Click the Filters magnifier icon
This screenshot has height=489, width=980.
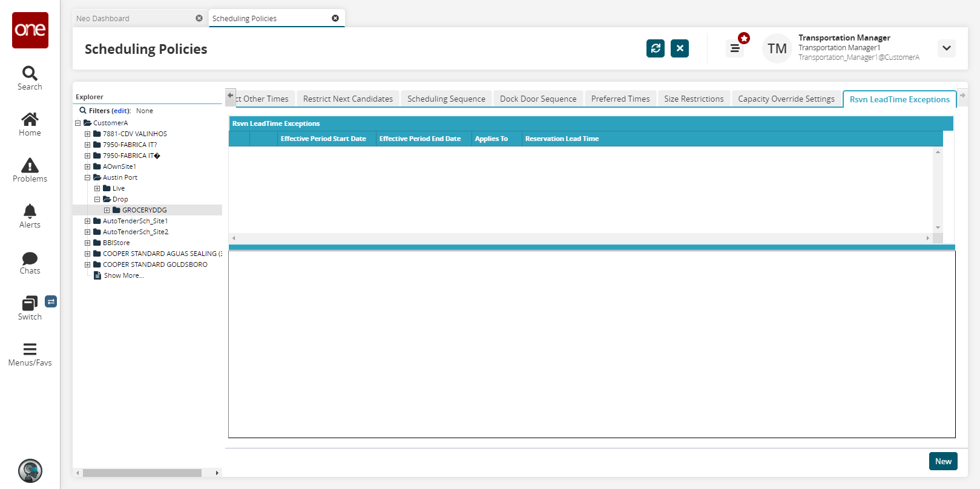[x=83, y=111]
